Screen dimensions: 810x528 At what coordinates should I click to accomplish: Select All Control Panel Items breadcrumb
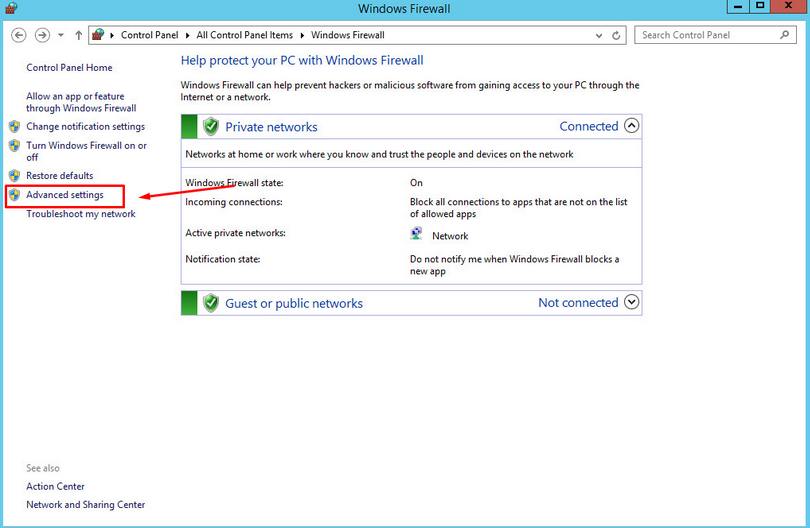coord(243,35)
